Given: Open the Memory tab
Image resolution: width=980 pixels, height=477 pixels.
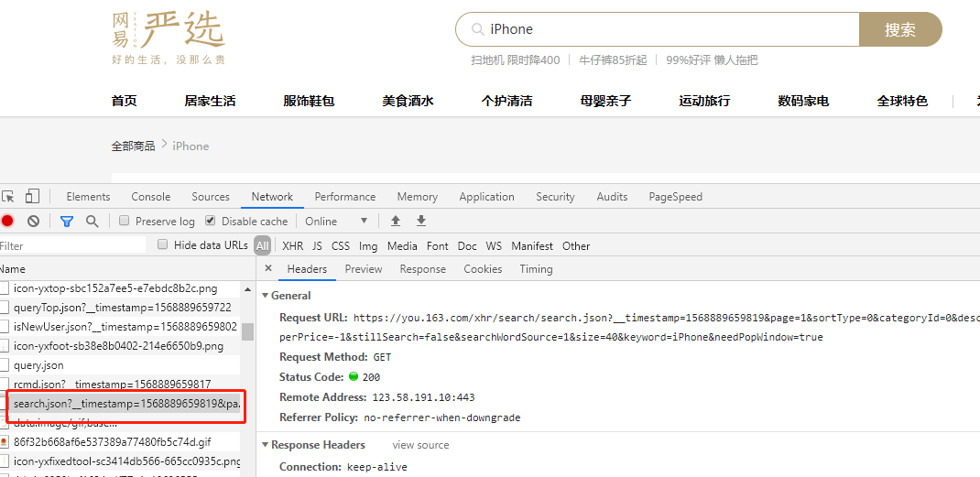Looking at the screenshot, I should pos(417,197).
